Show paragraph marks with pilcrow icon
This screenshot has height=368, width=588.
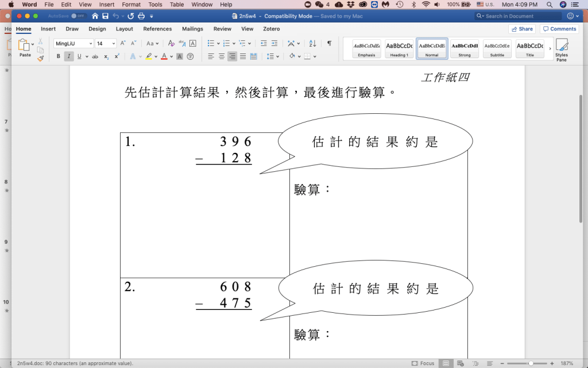[329, 44]
